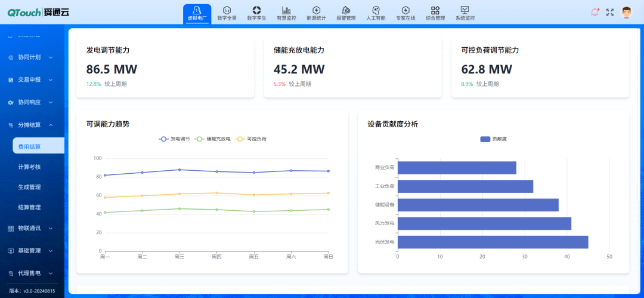Viewport: 644px width, 298px height.
Task: Click the 8.9% change figure
Action: (x=467, y=84)
